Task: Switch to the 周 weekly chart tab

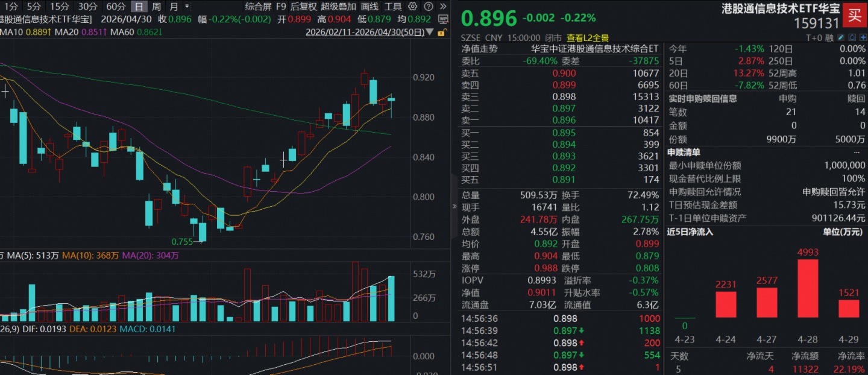Action: click(156, 7)
